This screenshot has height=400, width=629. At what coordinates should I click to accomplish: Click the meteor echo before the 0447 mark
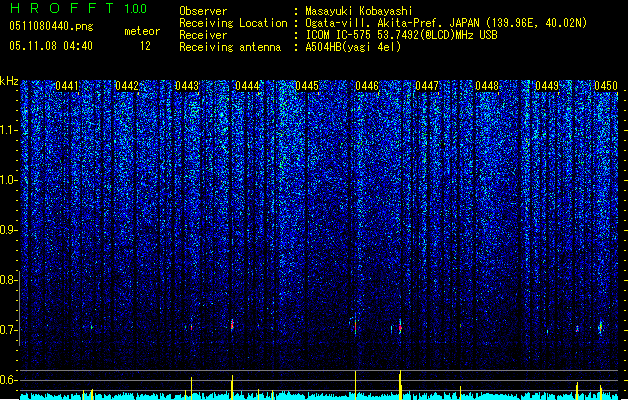click(x=400, y=327)
